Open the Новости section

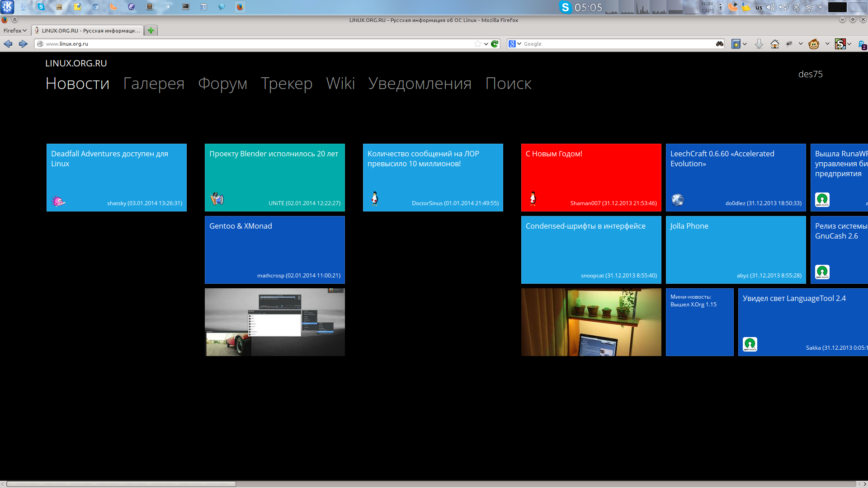pyautogui.click(x=77, y=84)
